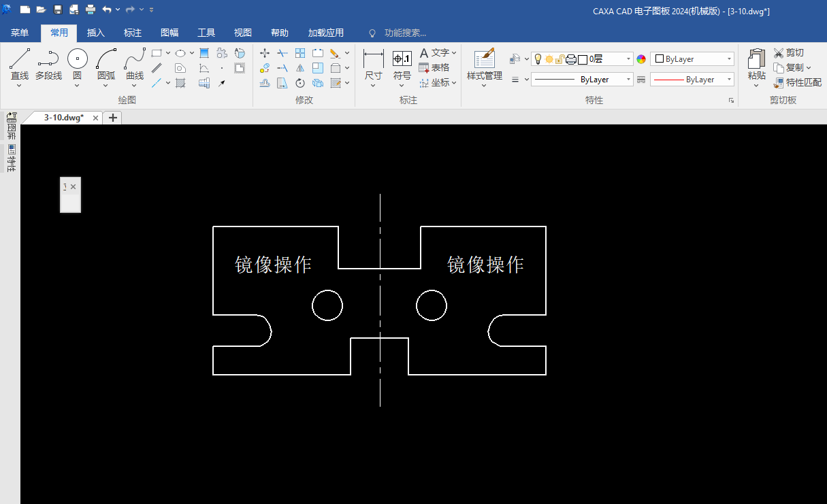
Task: Open 样式管理 style manager
Action: [485, 66]
